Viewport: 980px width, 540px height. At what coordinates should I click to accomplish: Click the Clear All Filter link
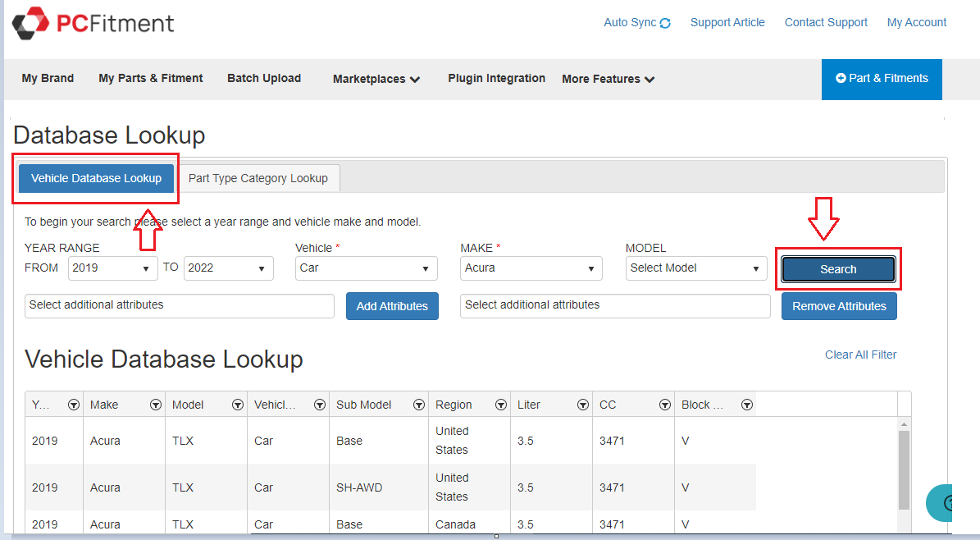coord(860,355)
